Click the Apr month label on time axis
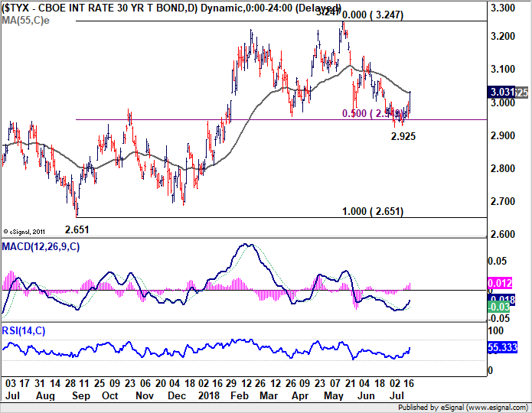This screenshot has height=413, width=532. (300, 395)
